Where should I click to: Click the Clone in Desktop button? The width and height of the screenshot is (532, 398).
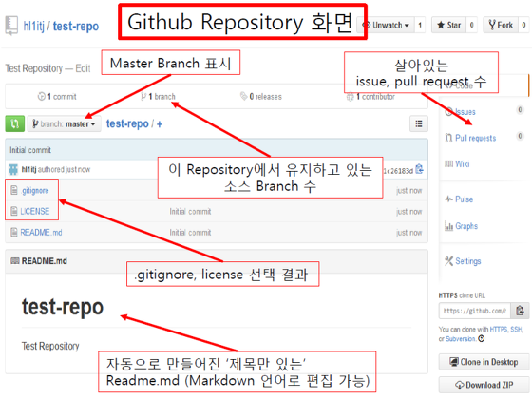click(484, 362)
